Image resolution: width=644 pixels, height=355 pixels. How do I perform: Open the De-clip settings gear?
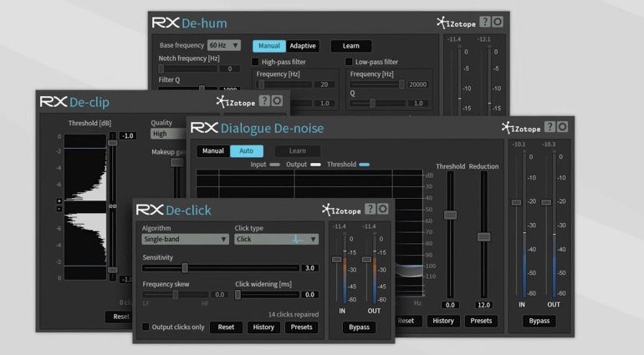[x=278, y=101]
